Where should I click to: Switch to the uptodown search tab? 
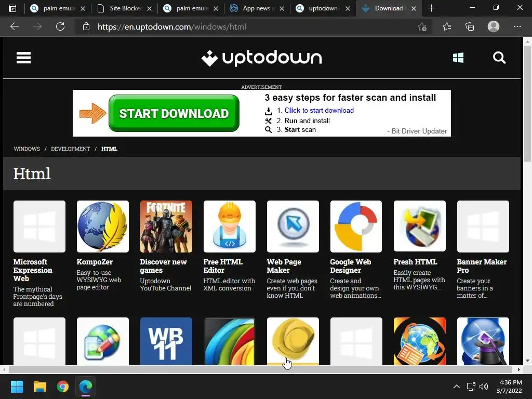(x=323, y=8)
